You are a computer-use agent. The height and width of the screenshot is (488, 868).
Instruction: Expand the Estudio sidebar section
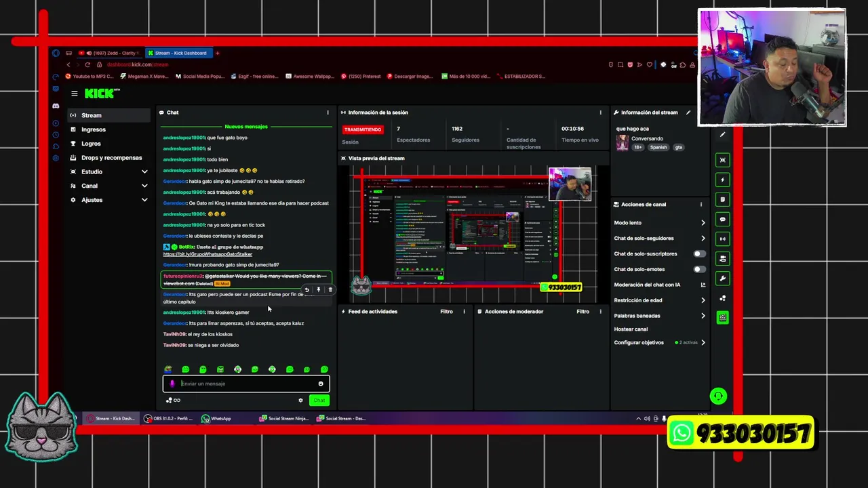coord(144,171)
